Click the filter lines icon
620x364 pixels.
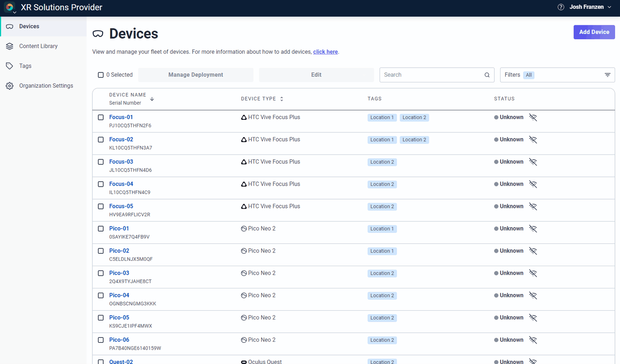point(607,75)
